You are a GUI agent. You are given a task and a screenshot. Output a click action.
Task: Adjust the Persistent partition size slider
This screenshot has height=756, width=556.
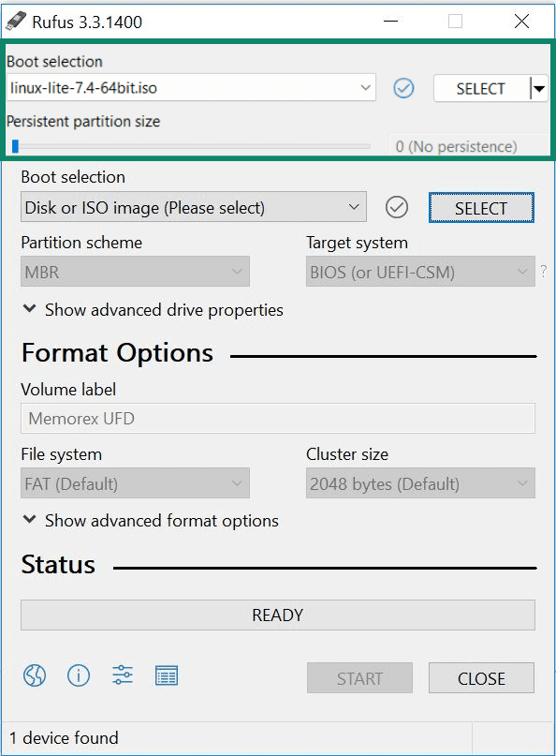14,145
